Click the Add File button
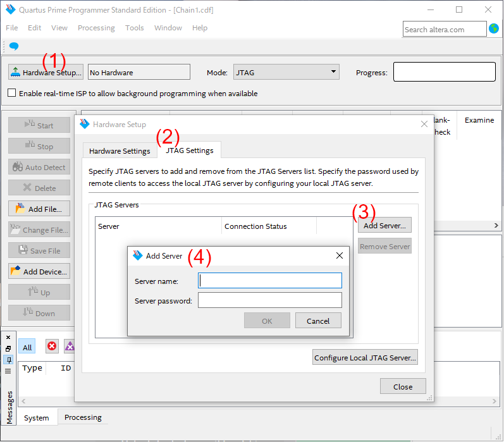 [39, 208]
